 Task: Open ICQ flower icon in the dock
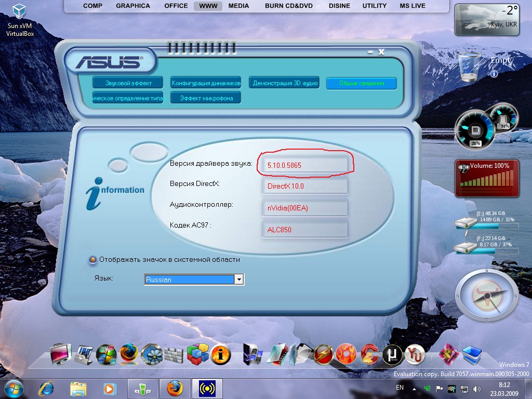[152, 354]
